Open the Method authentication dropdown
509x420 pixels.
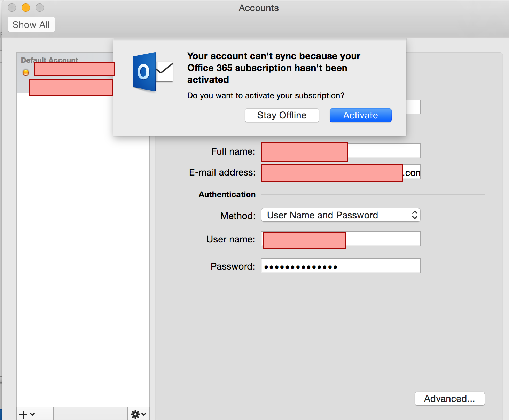point(340,215)
